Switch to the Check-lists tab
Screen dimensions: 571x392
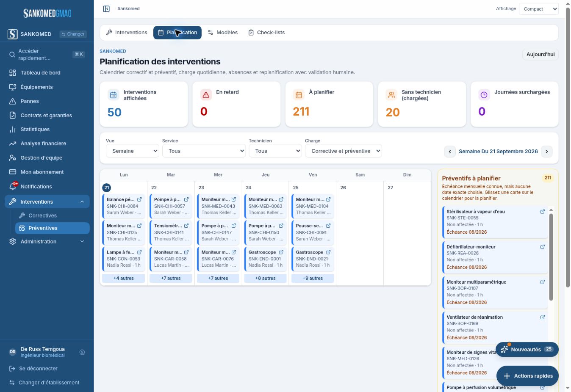(266, 33)
